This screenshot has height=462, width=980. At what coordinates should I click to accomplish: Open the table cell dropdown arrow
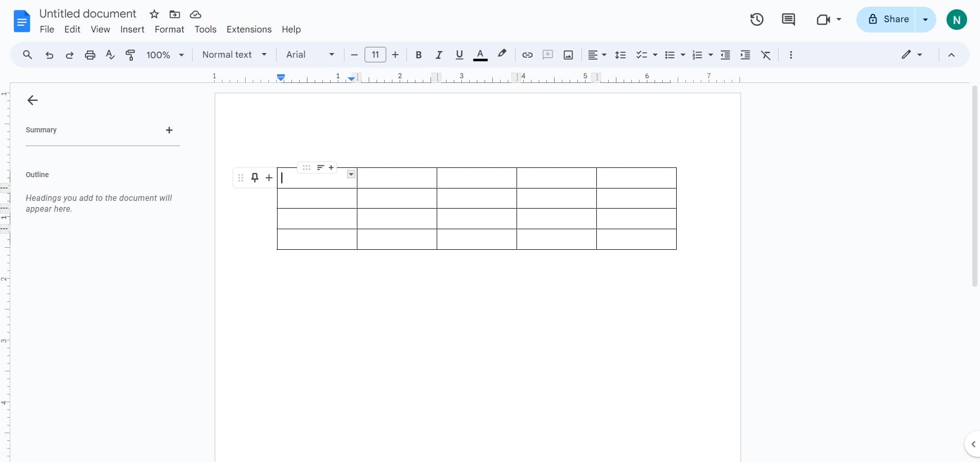(351, 175)
